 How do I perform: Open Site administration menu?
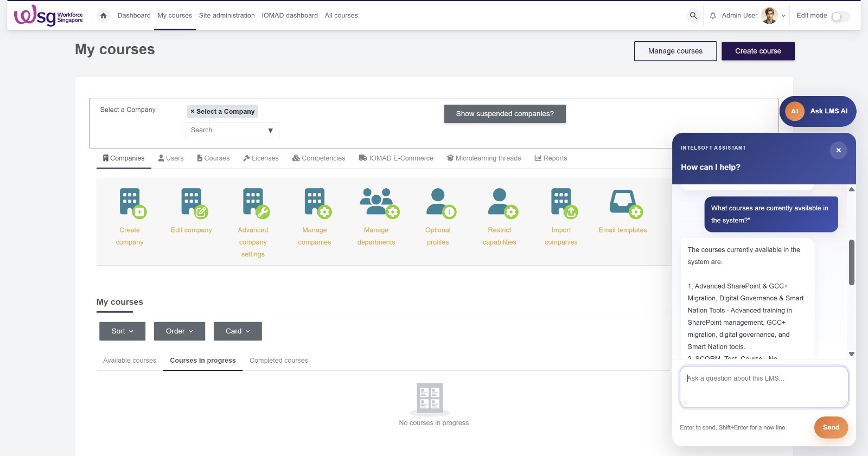227,16
